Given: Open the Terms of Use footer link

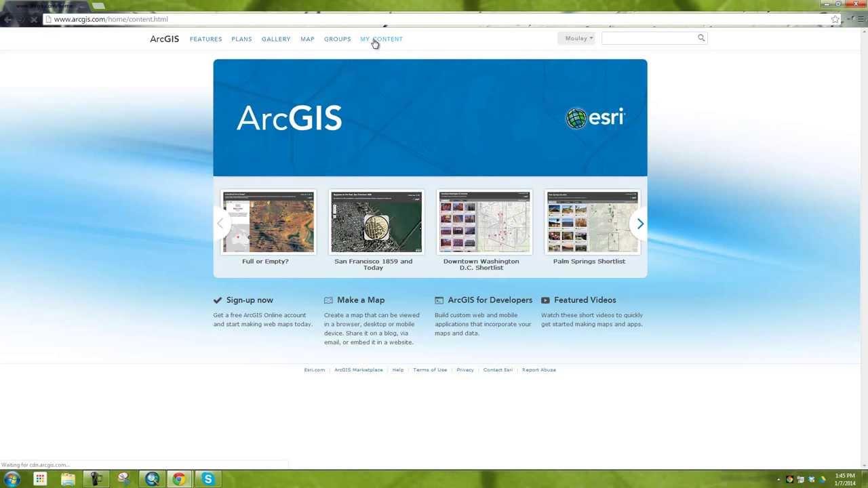Looking at the screenshot, I should click(x=430, y=369).
